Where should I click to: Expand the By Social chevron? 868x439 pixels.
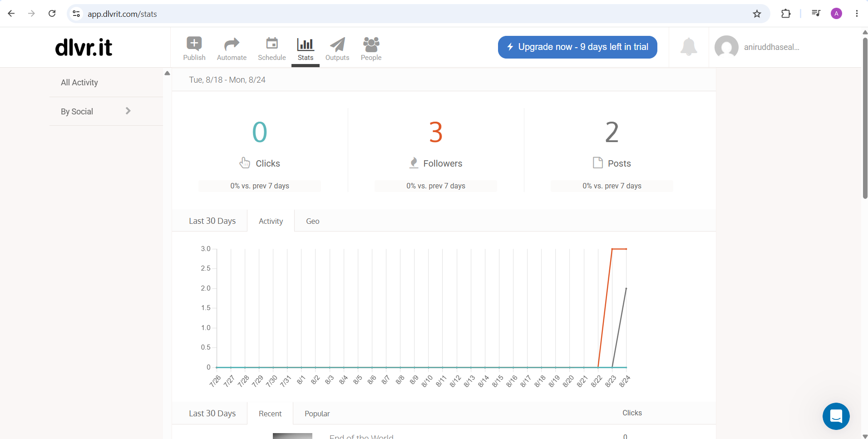click(x=128, y=111)
